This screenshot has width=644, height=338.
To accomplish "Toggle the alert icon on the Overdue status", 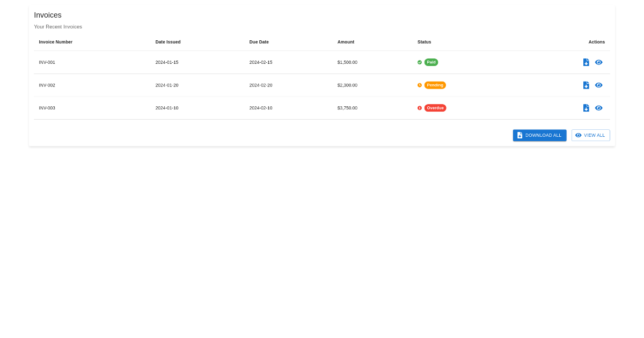I will point(419,108).
